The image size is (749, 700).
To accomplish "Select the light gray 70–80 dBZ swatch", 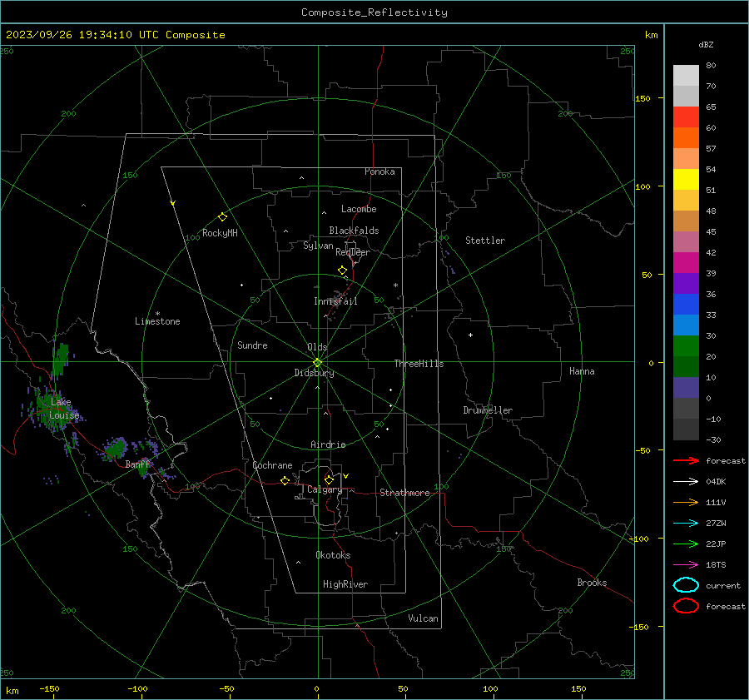I will [686, 76].
